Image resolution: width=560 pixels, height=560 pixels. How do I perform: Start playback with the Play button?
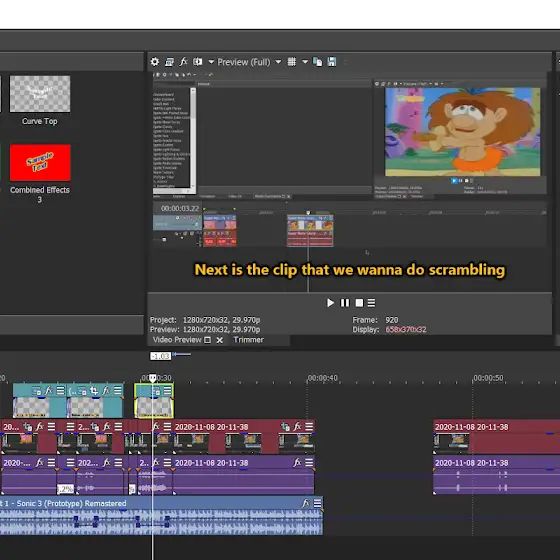coord(330,303)
